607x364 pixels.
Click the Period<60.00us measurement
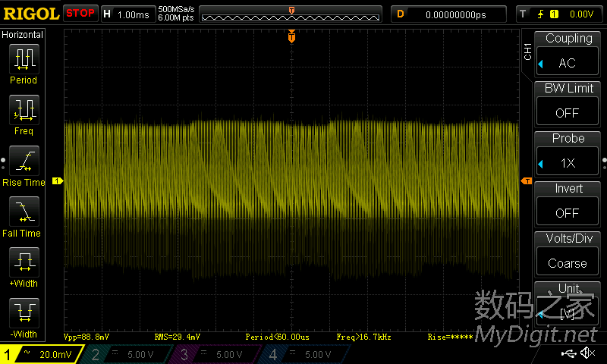(278, 337)
